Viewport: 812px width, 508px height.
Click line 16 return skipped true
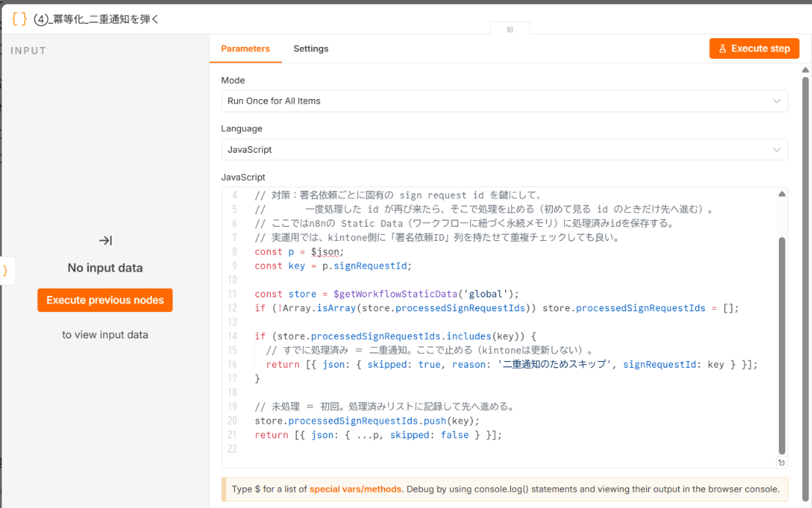click(512, 365)
